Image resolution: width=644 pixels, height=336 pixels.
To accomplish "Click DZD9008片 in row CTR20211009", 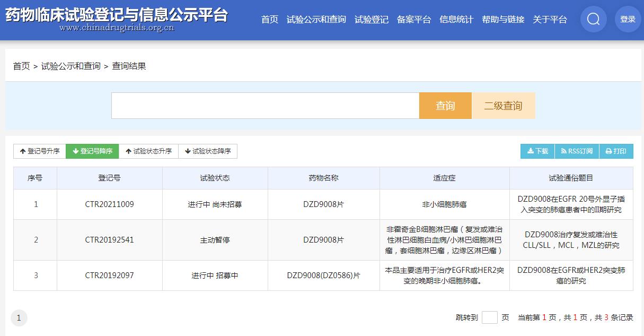I will click(324, 204).
